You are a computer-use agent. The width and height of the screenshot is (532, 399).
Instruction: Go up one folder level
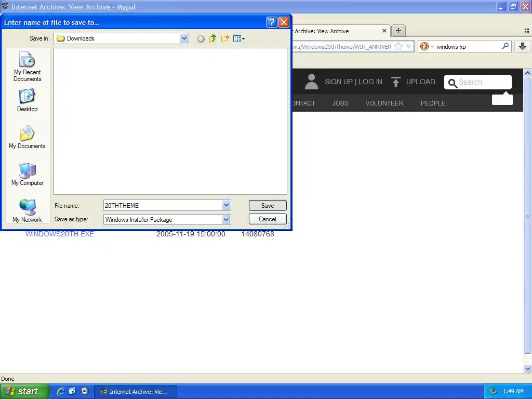212,38
